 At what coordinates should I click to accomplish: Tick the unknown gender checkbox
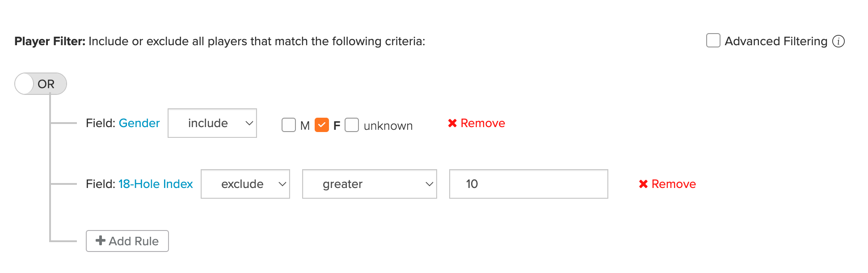(352, 125)
